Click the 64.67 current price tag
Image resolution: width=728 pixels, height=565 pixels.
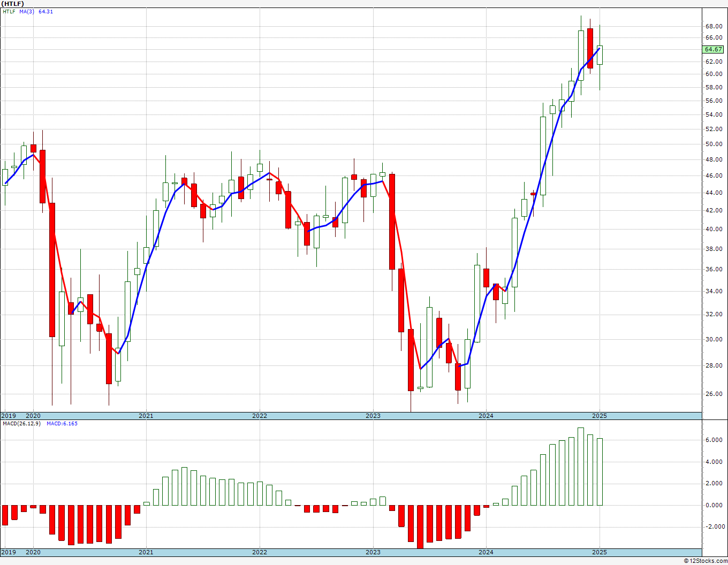[x=713, y=49]
